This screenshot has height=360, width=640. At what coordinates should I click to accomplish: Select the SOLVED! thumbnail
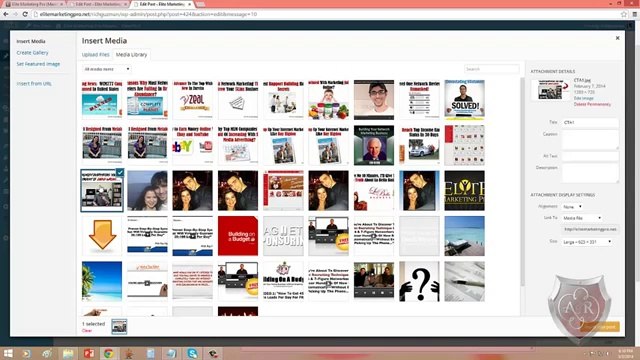[x=464, y=100]
